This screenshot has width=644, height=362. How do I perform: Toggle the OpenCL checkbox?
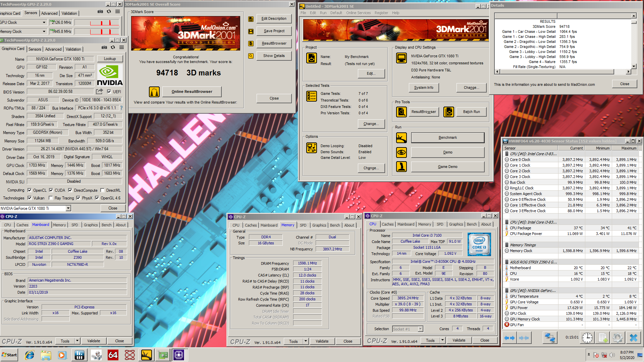pos(30,190)
